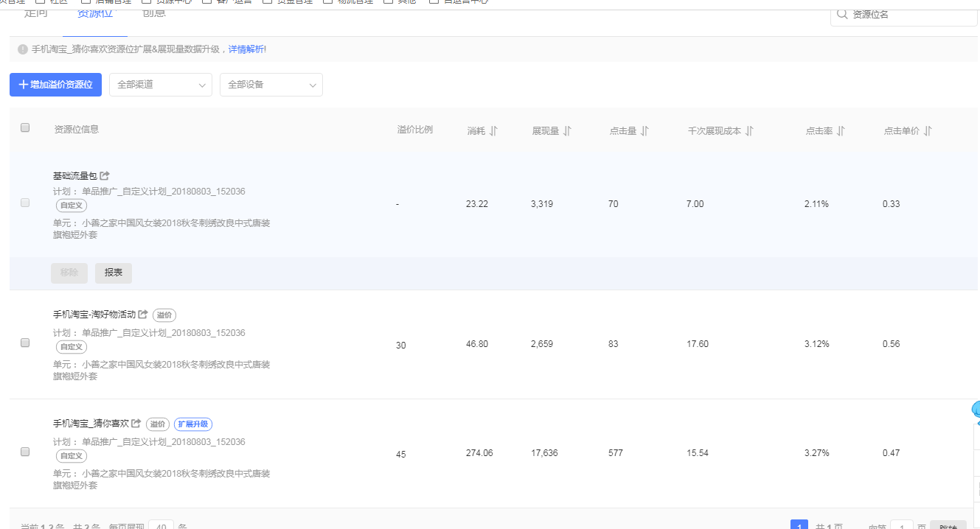This screenshot has height=529, width=980.
Task: Expand the 全部渠道 dropdown
Action: (161, 85)
